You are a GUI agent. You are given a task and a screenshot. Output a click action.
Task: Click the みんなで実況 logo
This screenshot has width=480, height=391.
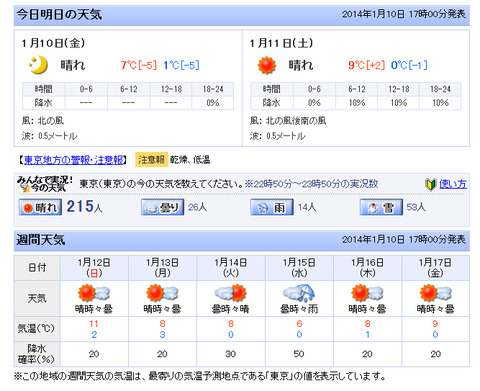coord(45,184)
